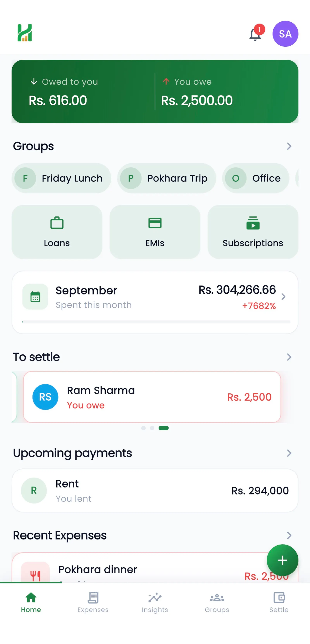
Task: Select the Friday Lunch group chip
Action: coord(61,178)
